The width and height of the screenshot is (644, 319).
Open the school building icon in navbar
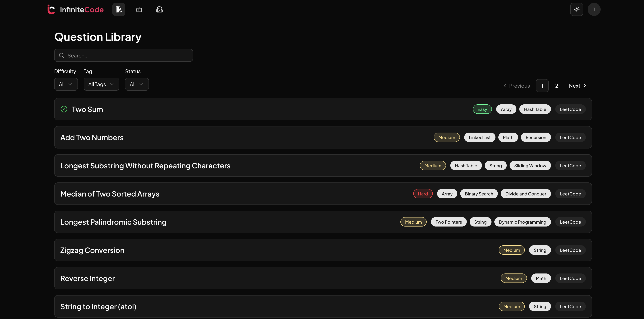159,10
